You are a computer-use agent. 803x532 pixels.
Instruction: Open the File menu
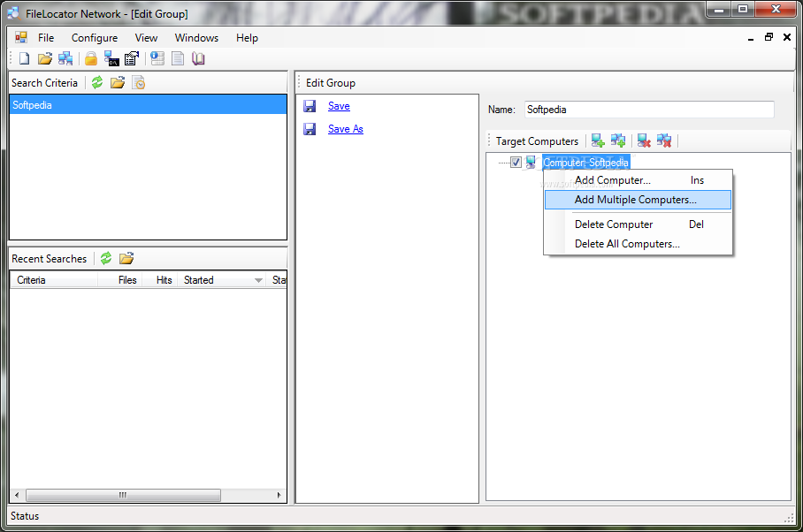click(x=46, y=38)
